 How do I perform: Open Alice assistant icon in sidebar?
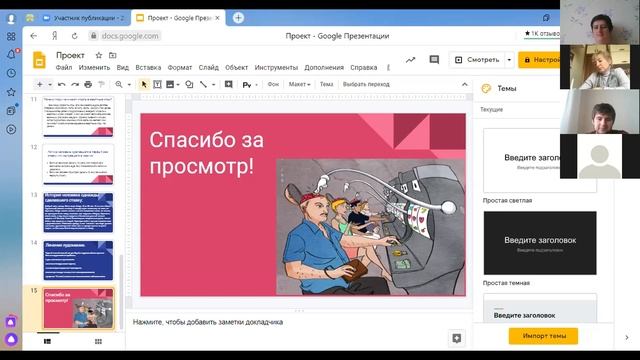tap(11, 339)
